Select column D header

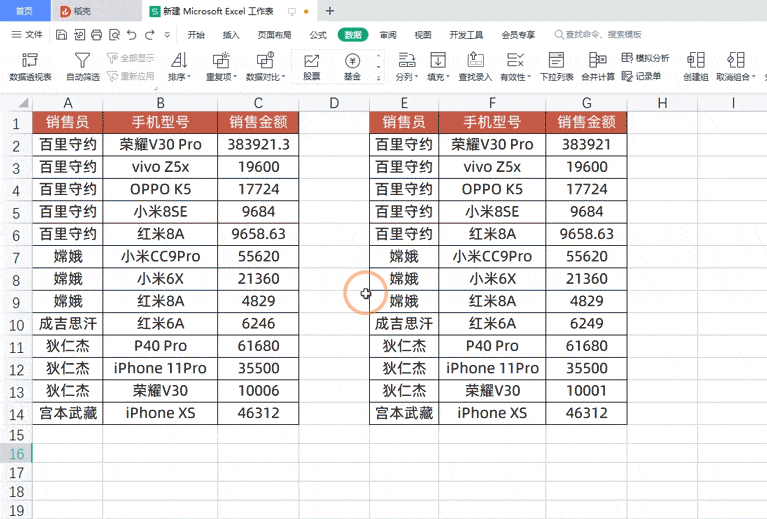(x=334, y=103)
